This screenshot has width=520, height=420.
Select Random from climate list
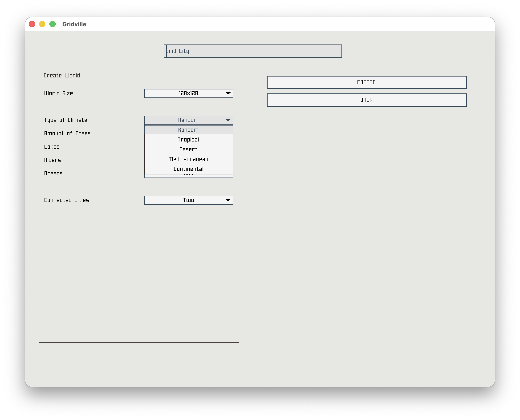click(x=189, y=130)
